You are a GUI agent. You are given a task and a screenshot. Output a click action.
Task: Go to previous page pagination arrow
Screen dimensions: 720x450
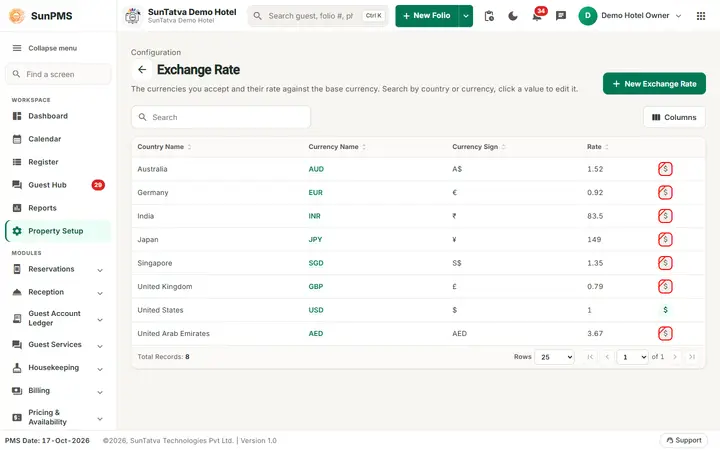607,357
